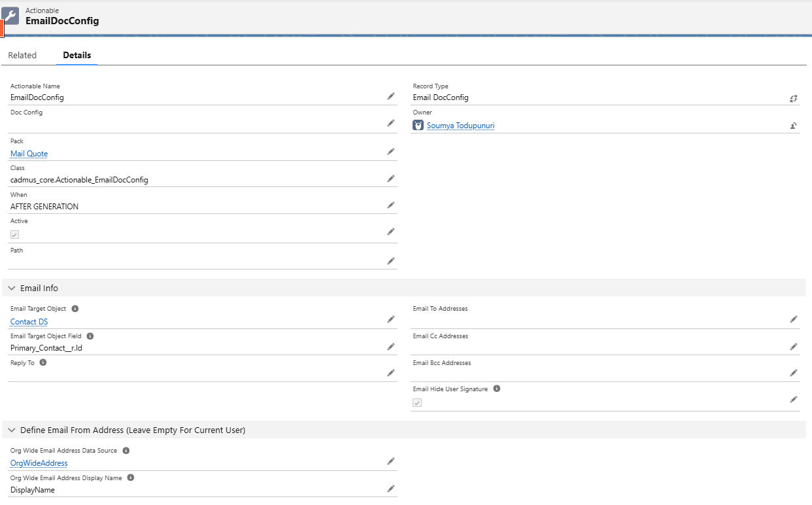The height and width of the screenshot is (505, 812).
Task: Switch to the Related tab
Action: pos(22,55)
